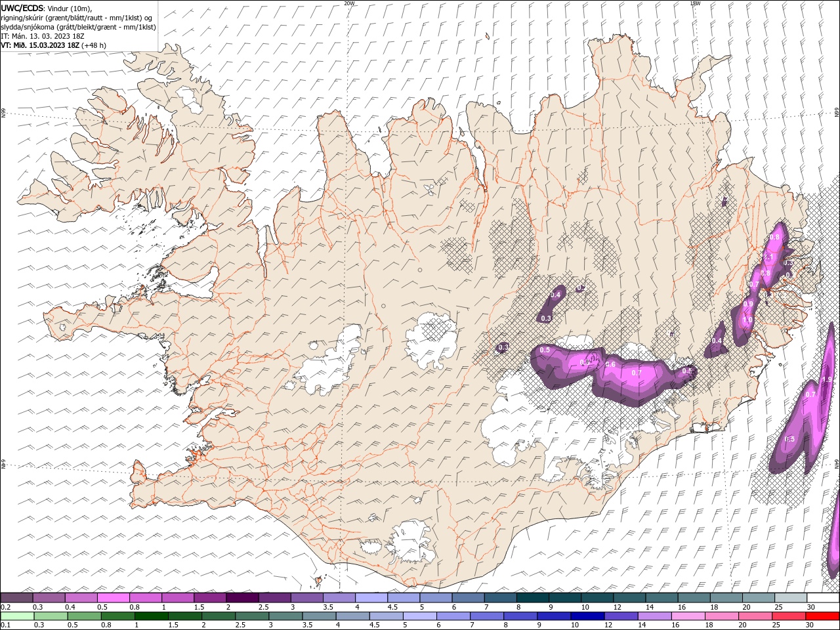The image size is (840, 630).
Task: Click the 0.6 snowfall value in central band
Action: pyautogui.click(x=610, y=364)
